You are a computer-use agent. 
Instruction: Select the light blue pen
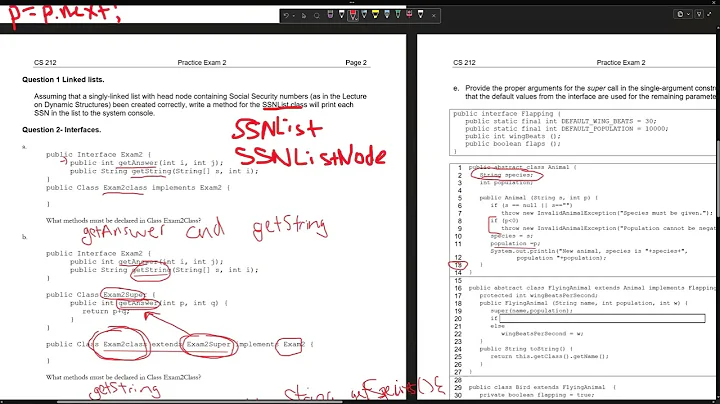tap(387, 15)
